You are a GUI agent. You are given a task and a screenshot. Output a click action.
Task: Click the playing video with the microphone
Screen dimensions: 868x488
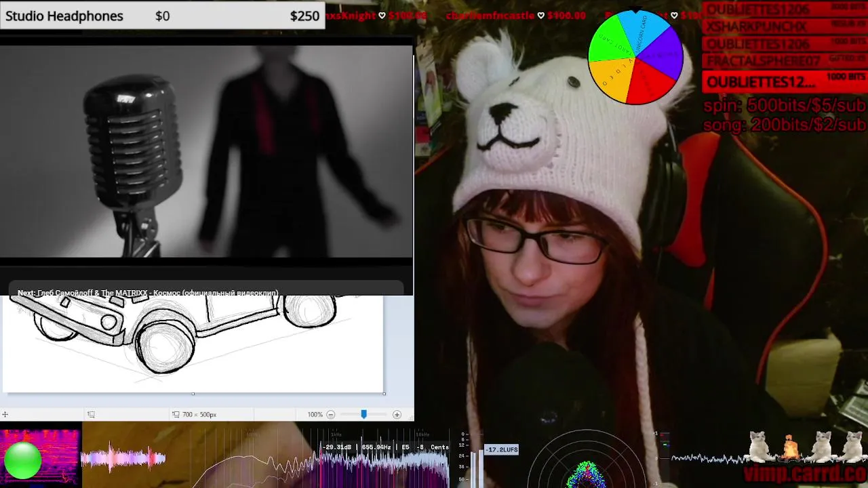pos(206,151)
